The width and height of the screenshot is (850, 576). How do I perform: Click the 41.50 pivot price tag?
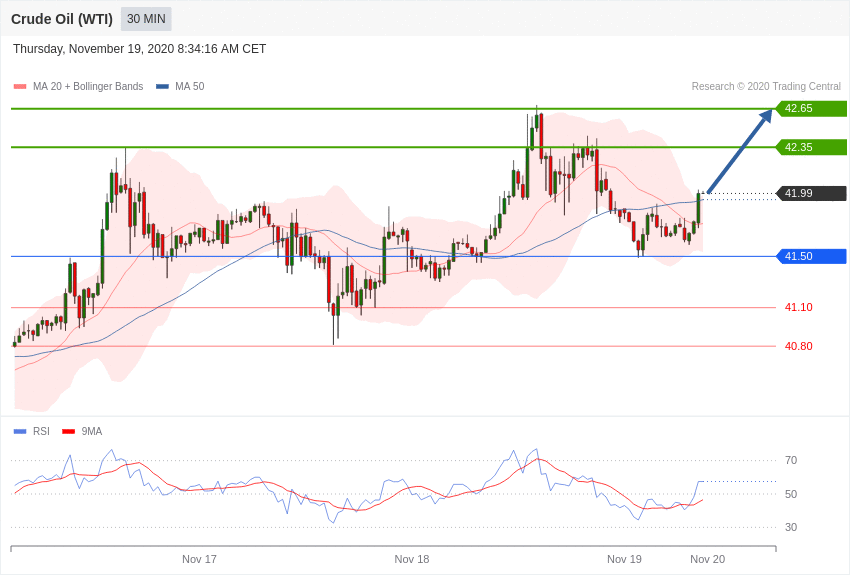(812, 256)
